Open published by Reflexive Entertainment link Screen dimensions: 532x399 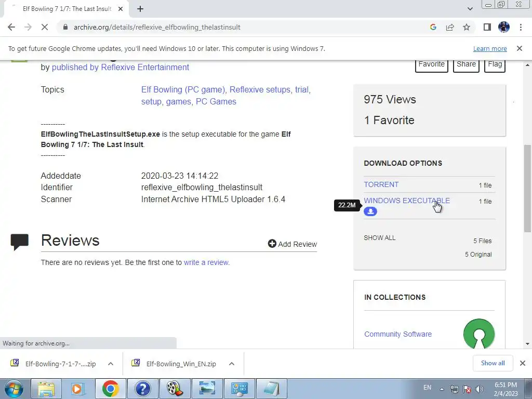[120, 67]
